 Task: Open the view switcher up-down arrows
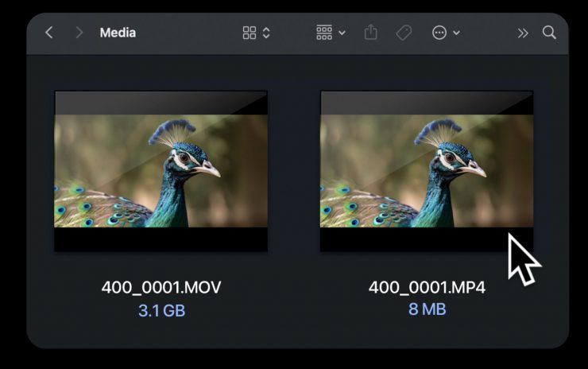(x=266, y=33)
